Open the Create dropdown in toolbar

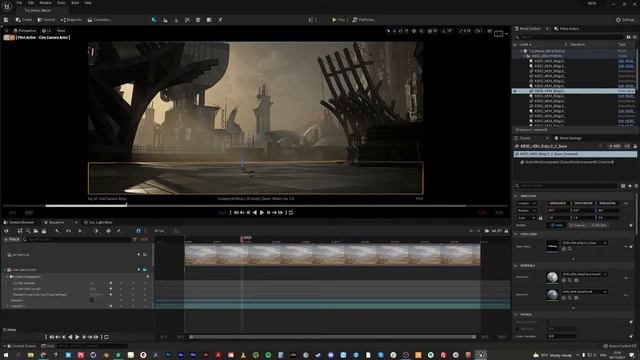[x=24, y=20]
